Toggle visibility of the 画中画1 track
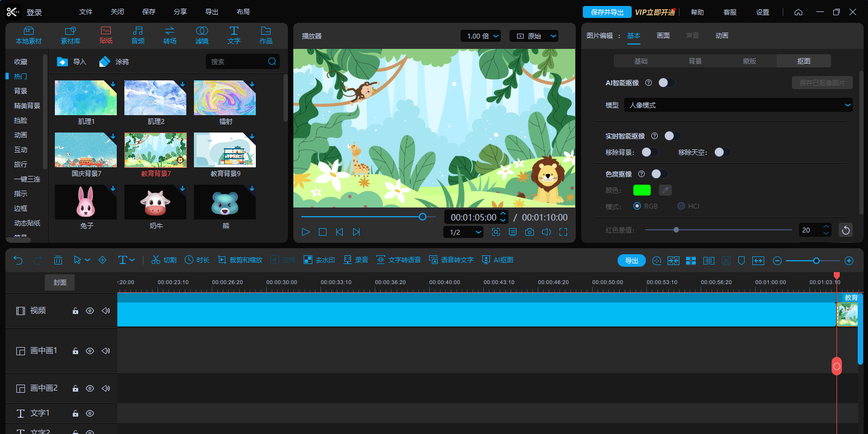The image size is (868, 434). (90, 351)
